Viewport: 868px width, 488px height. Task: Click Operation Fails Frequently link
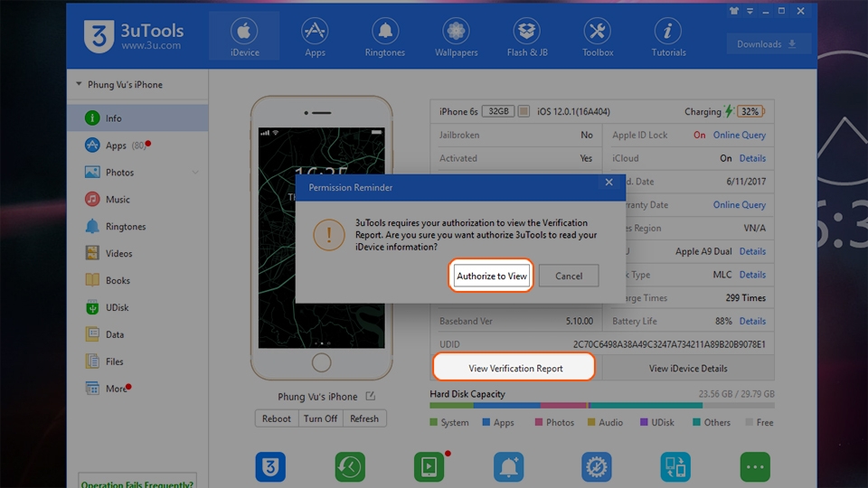137,483
